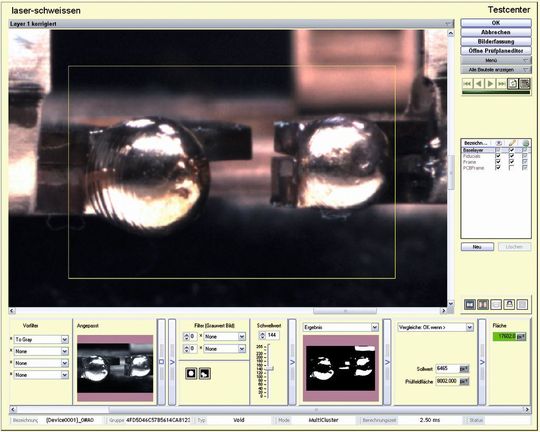Click the px unit button beside Sollwert
540x432 pixels.
pyautogui.click(x=464, y=369)
